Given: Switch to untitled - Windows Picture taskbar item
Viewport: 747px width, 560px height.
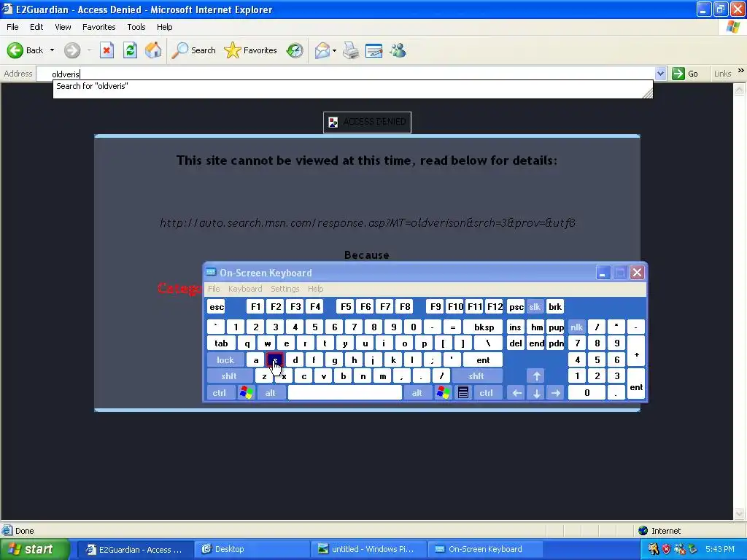Looking at the screenshot, I should [368, 550].
